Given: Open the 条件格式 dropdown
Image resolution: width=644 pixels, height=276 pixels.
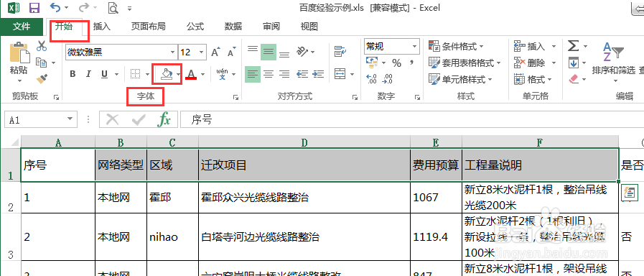Looking at the screenshot, I should [x=457, y=46].
